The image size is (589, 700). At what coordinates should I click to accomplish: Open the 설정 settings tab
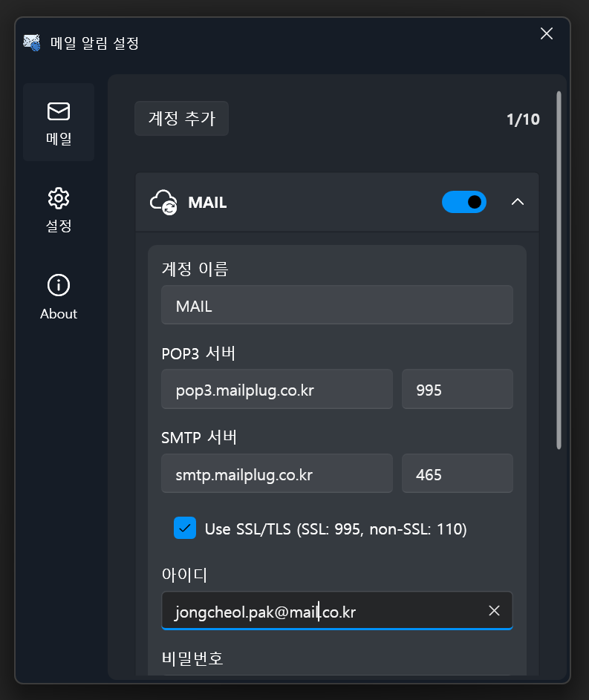(x=59, y=210)
